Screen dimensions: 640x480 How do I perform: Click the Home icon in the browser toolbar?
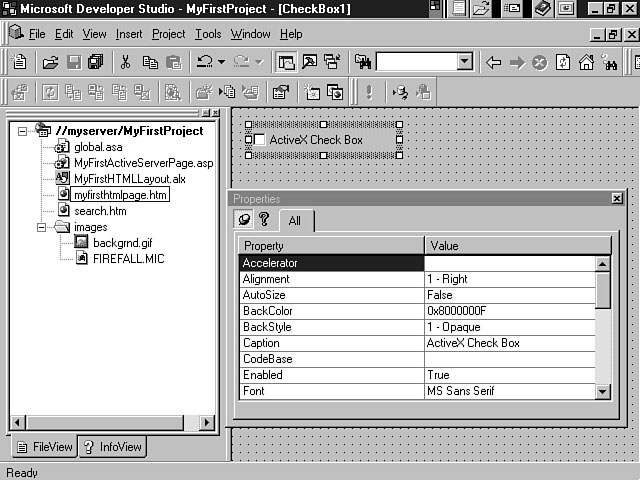[586, 62]
